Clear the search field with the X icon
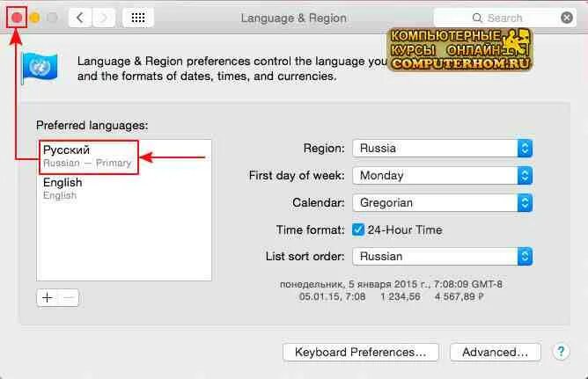588x379 pixels. [567, 18]
